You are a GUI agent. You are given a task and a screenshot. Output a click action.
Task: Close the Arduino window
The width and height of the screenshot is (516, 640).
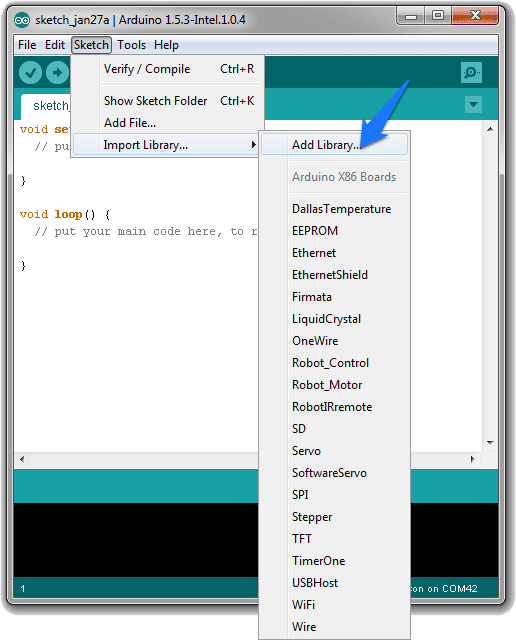475,17
